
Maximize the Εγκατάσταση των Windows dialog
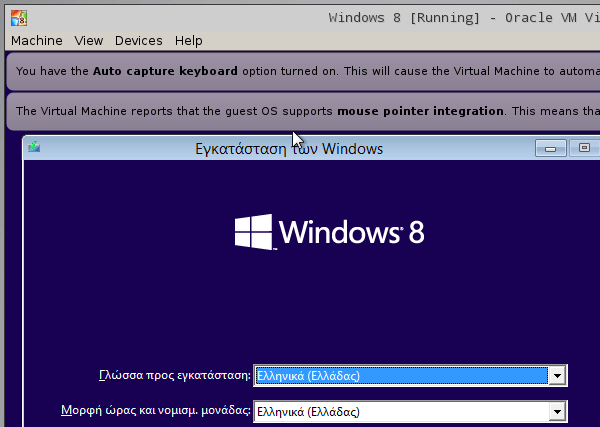coord(584,148)
